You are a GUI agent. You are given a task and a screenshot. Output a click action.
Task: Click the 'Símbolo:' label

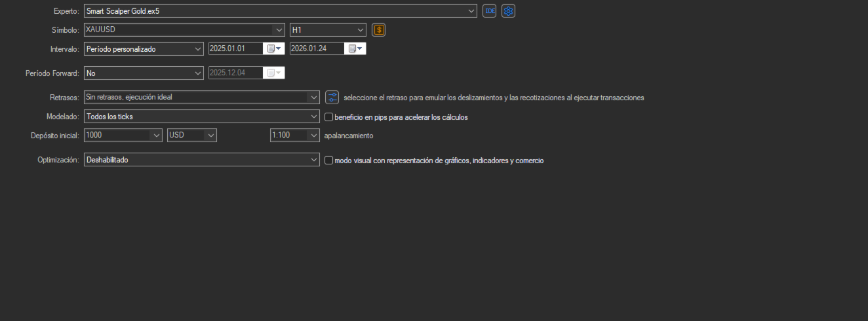pos(66,30)
